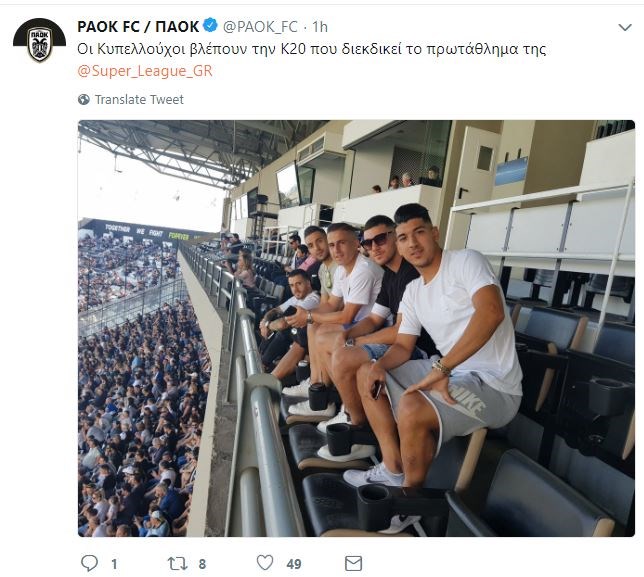Click the PAOK FC profile avatar

click(x=39, y=41)
